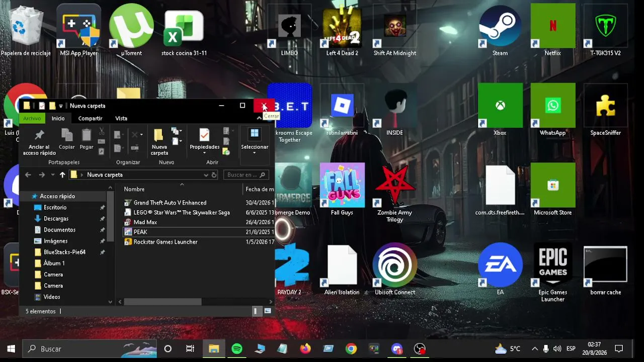Unpin Imágenes from quick access
Screen dimensions: 644x362
(103, 241)
